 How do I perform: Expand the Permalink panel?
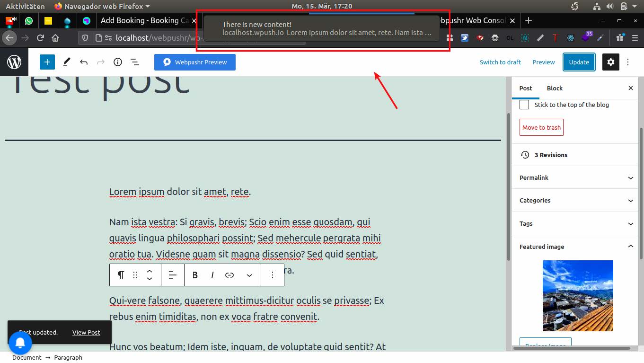(x=575, y=177)
